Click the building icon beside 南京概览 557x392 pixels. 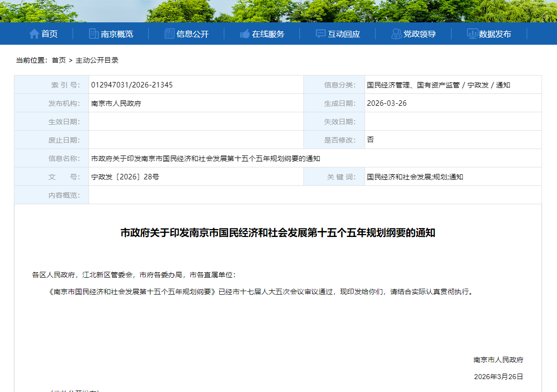pos(93,34)
